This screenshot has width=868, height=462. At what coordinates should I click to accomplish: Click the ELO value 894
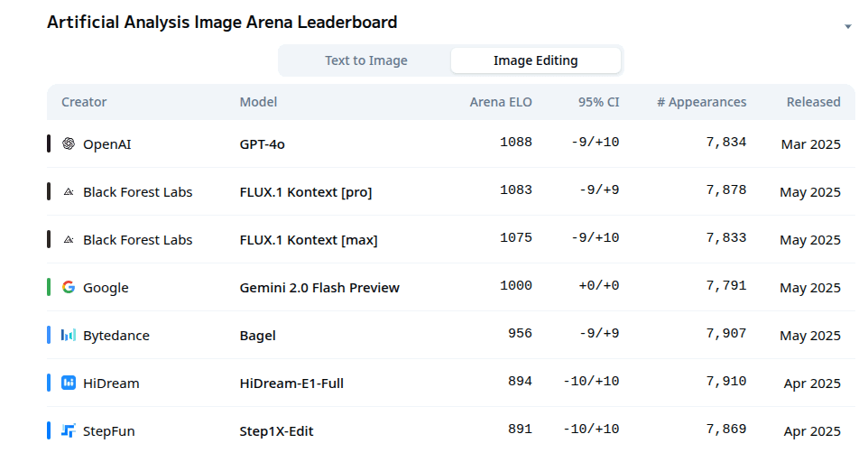[x=521, y=381]
